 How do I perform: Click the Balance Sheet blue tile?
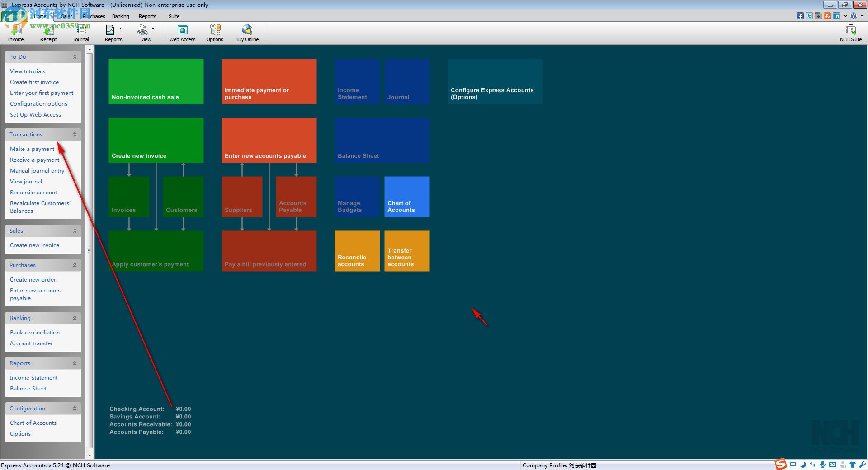tap(382, 141)
